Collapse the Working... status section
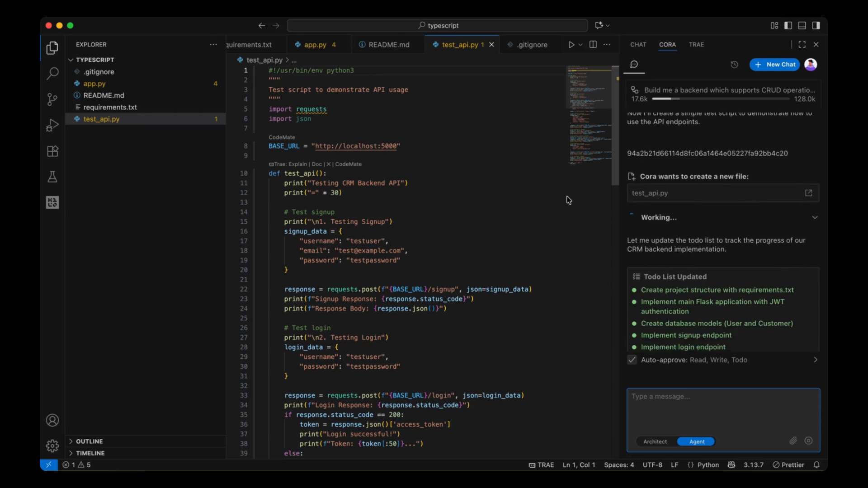This screenshot has height=488, width=868. pyautogui.click(x=815, y=217)
